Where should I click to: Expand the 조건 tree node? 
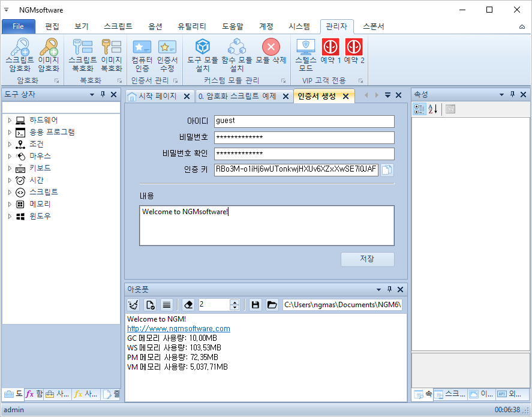pyautogui.click(x=10, y=144)
